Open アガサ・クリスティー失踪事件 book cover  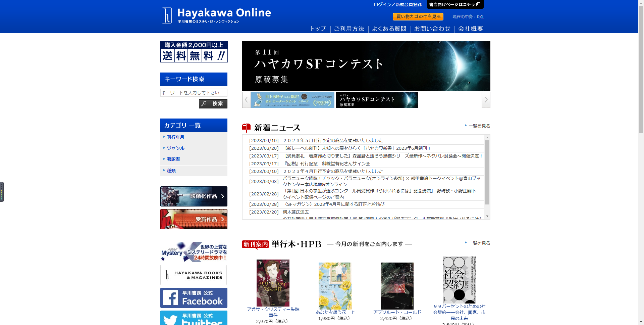[x=273, y=283]
